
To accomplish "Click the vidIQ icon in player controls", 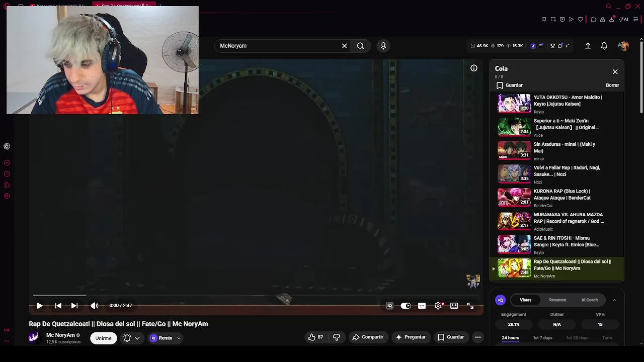I will [389, 306].
